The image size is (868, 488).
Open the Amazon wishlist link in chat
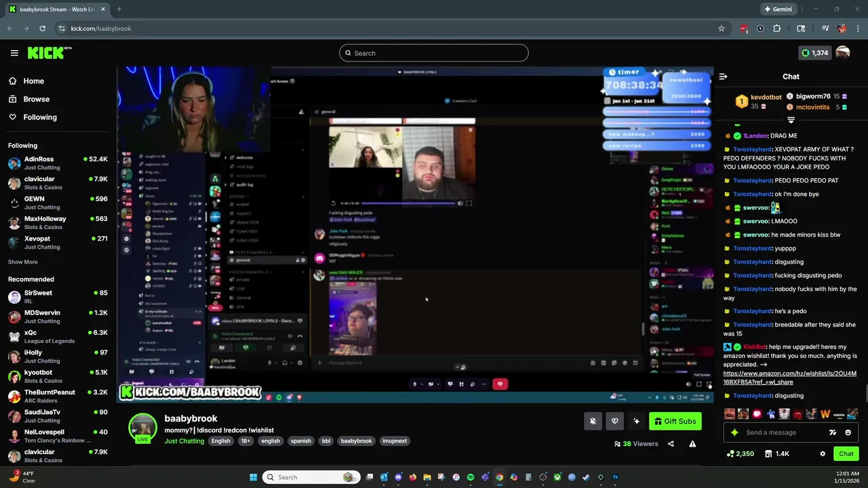789,378
